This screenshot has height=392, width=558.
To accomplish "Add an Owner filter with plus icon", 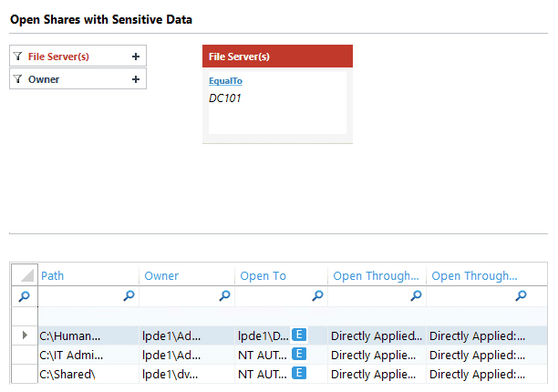I will 136,79.
